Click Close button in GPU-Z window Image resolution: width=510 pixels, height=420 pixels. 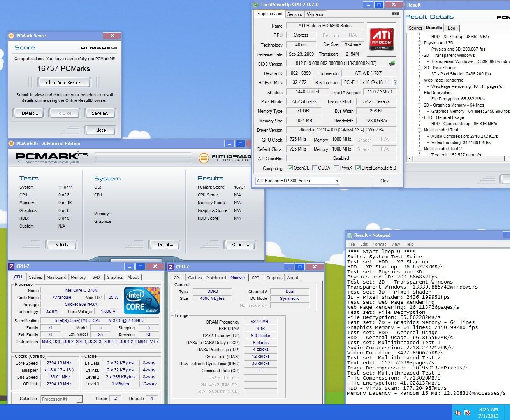tap(385, 181)
